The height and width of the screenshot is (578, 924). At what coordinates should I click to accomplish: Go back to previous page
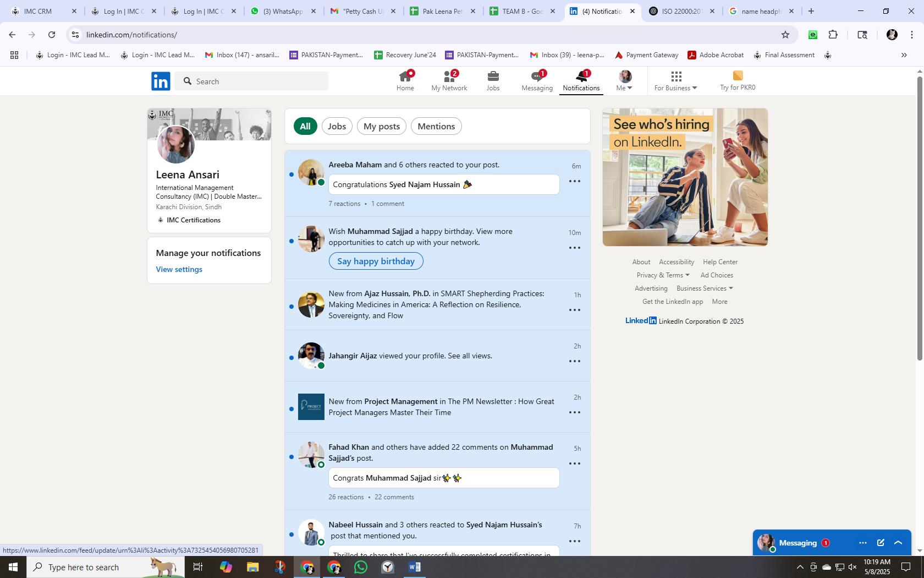[12, 35]
